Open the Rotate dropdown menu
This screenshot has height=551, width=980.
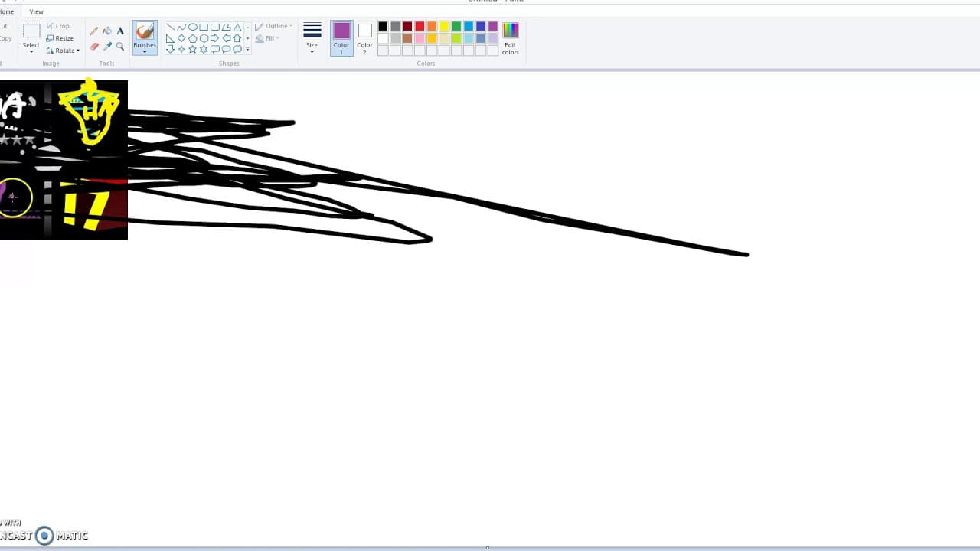[63, 51]
